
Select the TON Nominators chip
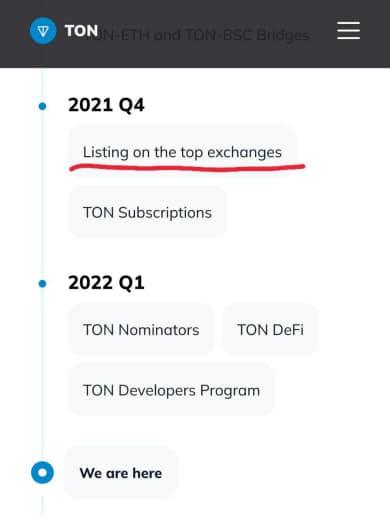[141, 330]
